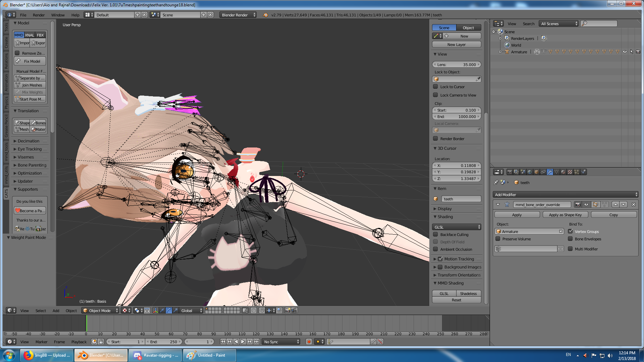Toggle the 3D manipulator widget icon
Screen dimensions: 644x362
click(155, 310)
